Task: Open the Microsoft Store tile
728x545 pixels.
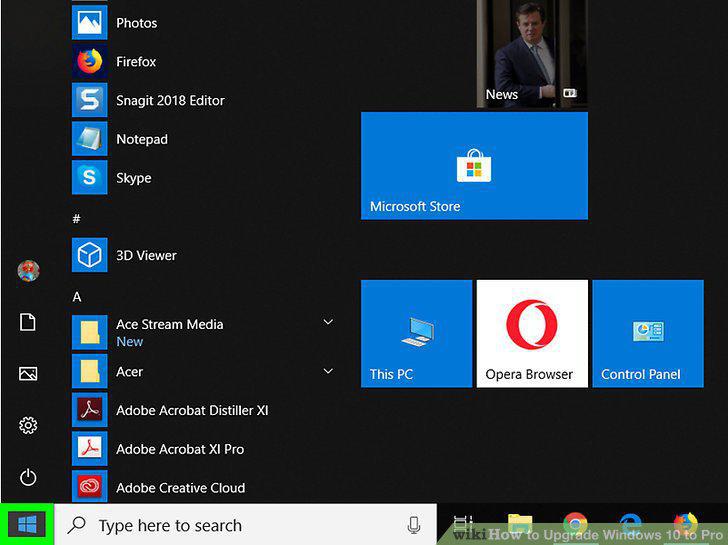Action: (x=474, y=166)
